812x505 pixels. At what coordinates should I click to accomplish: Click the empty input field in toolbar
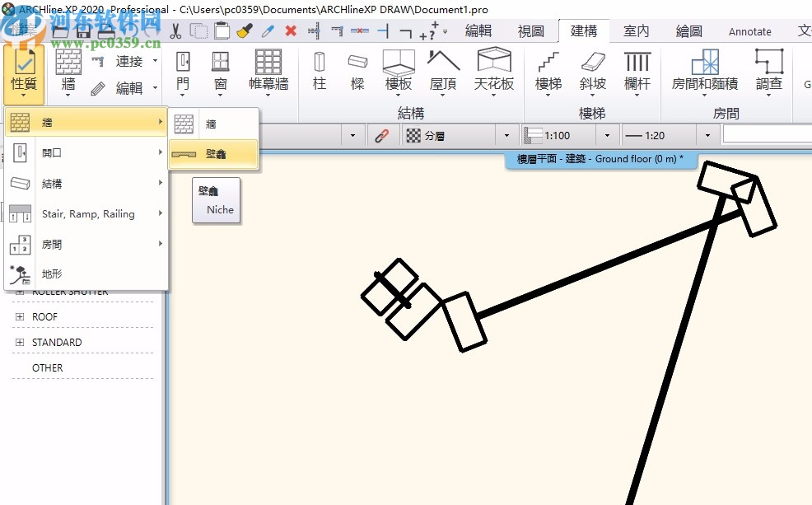click(768, 135)
